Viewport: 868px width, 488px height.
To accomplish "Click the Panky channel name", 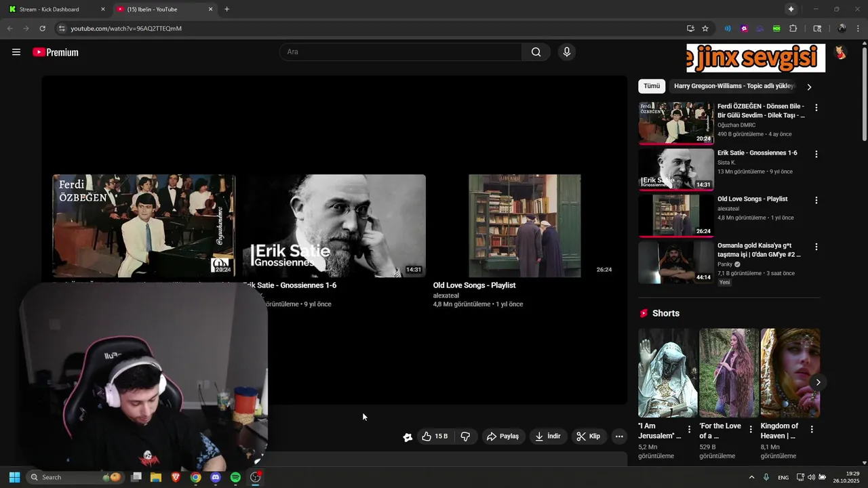I will click(x=725, y=264).
